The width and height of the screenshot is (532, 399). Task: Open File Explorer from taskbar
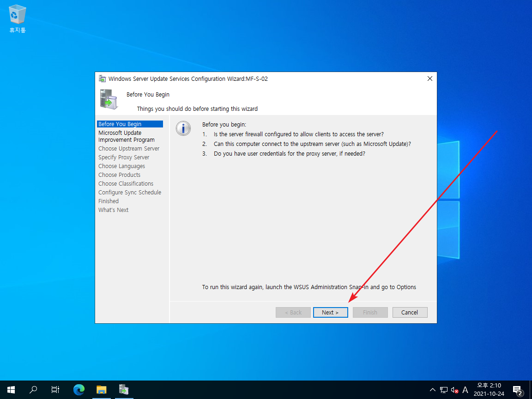[x=102, y=389]
